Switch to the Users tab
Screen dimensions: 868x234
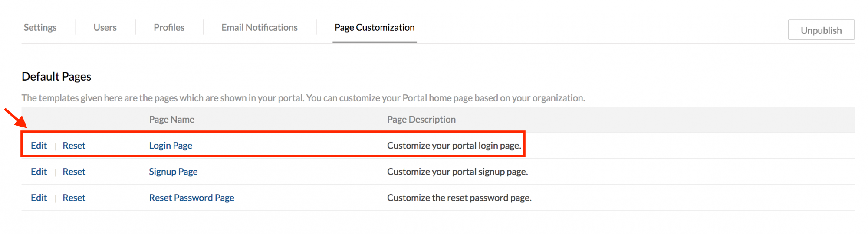tap(105, 28)
